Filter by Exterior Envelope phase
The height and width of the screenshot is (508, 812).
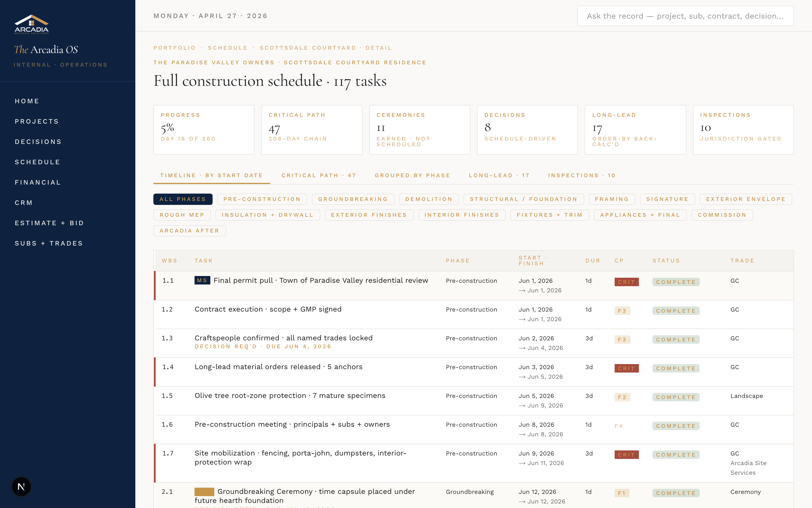745,199
